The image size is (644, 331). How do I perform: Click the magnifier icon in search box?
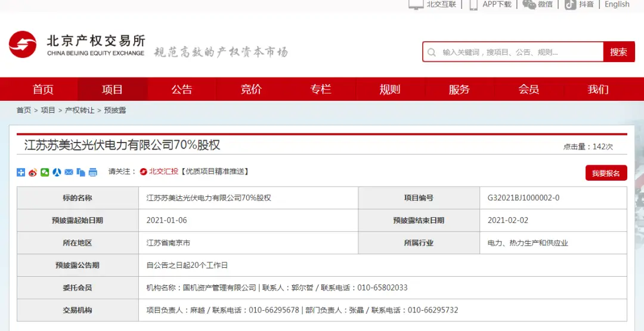[432, 52]
